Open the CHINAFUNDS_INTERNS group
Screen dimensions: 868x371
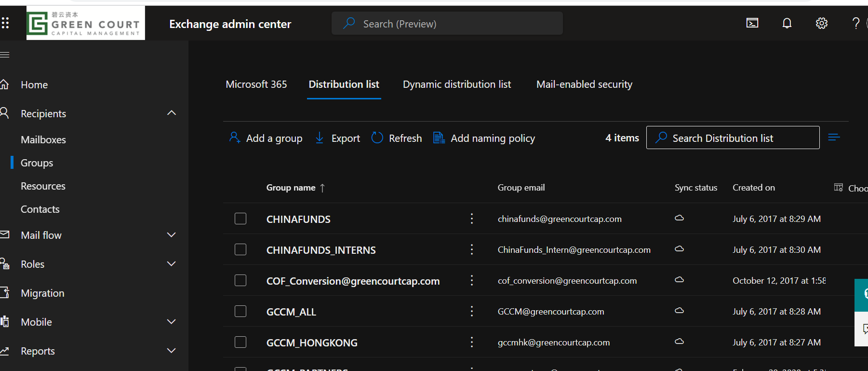point(321,250)
